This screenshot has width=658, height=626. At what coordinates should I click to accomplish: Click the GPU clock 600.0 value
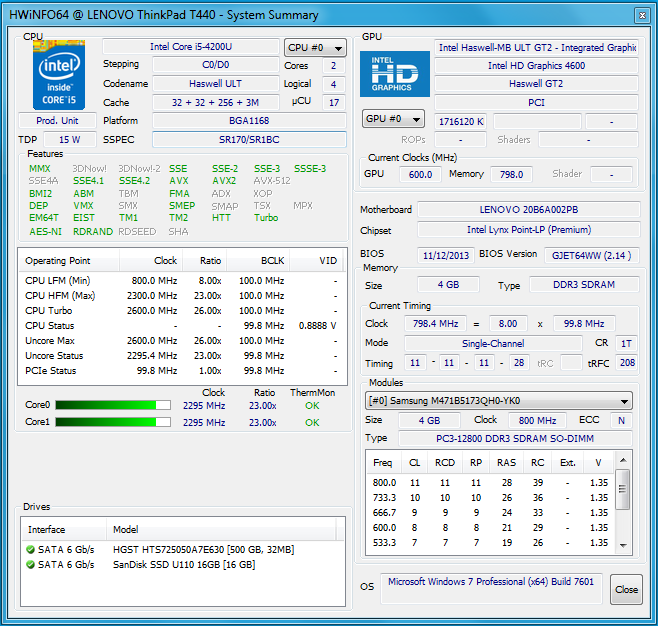tap(420, 174)
